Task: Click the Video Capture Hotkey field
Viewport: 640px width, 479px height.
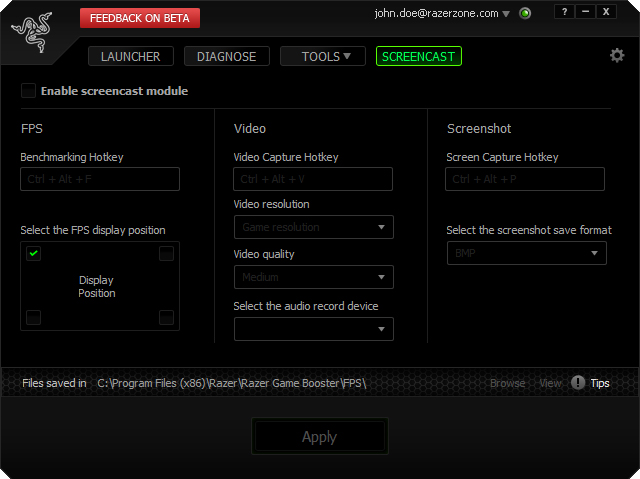Action: point(313,179)
